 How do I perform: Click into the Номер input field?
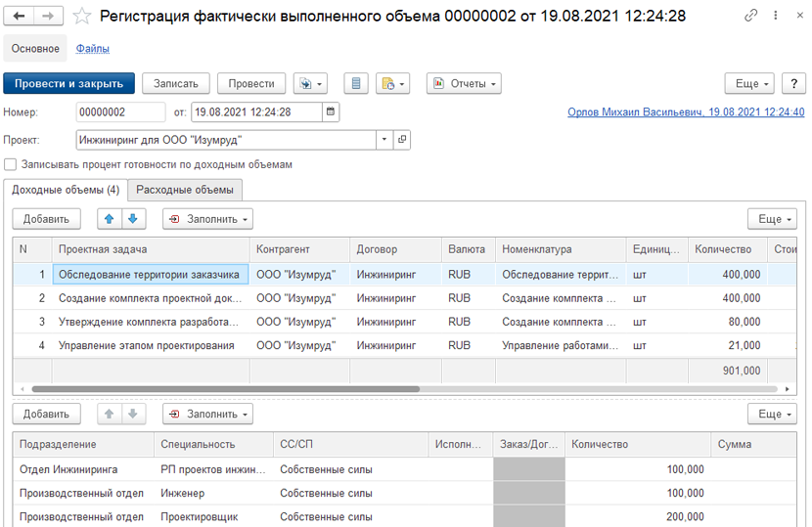click(120, 111)
